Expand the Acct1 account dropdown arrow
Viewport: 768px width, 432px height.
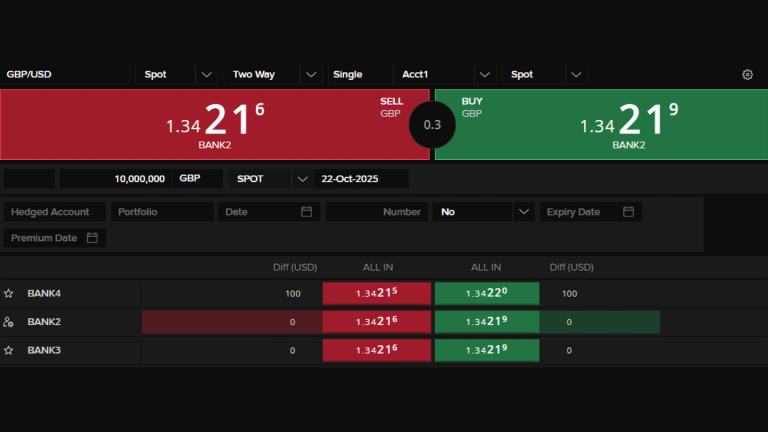485,74
